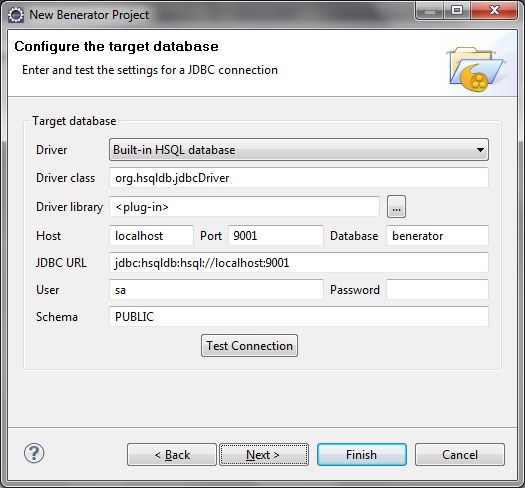Screen dimensions: 525x488
Task: Focus the Driver class text field
Action: coord(299,178)
